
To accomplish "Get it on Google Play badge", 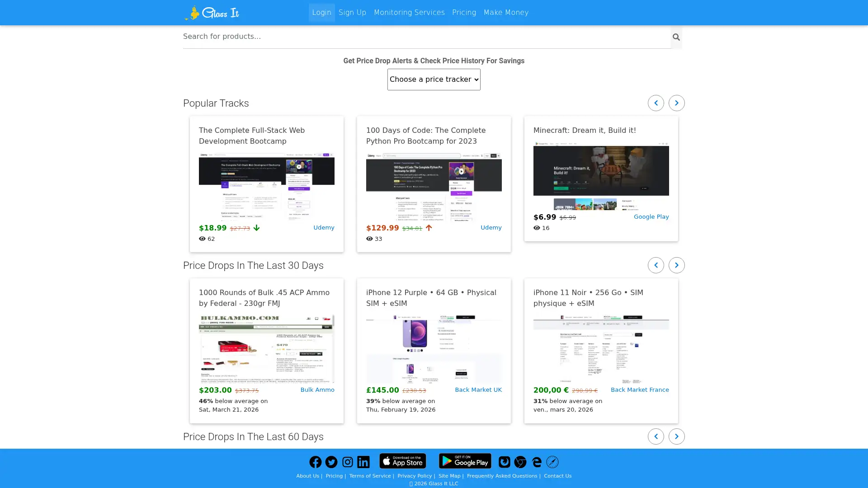I will point(465,461).
